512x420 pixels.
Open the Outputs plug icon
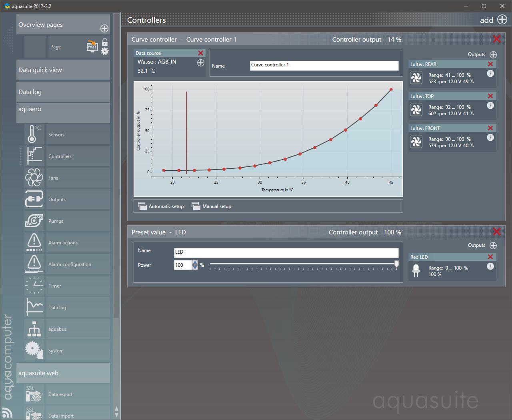coord(34,199)
